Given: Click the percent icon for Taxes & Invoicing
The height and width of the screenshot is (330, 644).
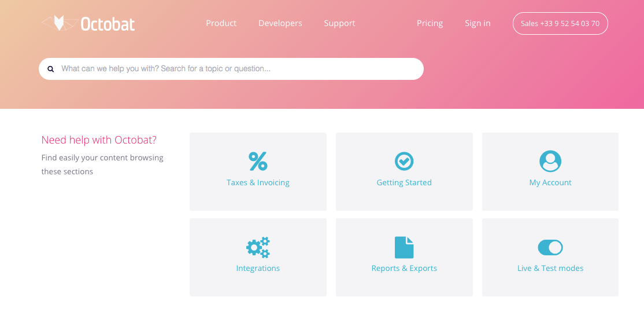Looking at the screenshot, I should tap(258, 161).
